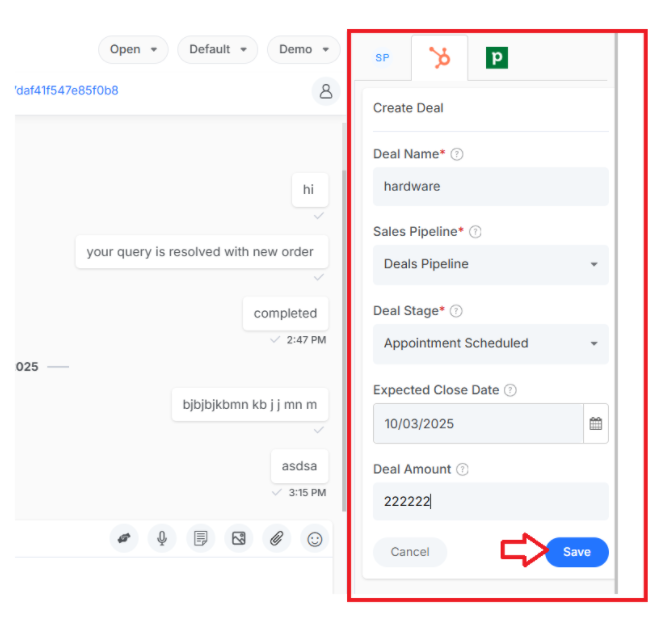Open the HubSpot integration tab
This screenshot has height=622, width=664.
click(x=440, y=58)
